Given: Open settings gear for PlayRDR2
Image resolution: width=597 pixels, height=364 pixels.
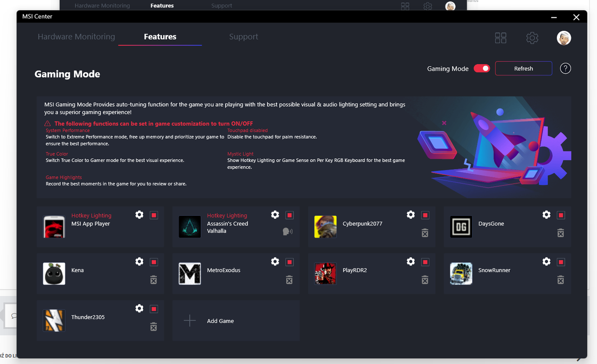Looking at the screenshot, I should (411, 262).
